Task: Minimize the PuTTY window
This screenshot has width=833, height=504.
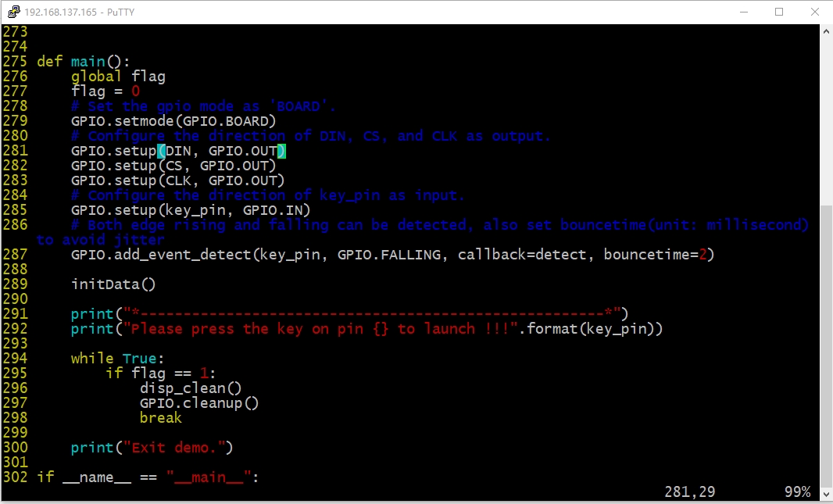Action: 744,12
